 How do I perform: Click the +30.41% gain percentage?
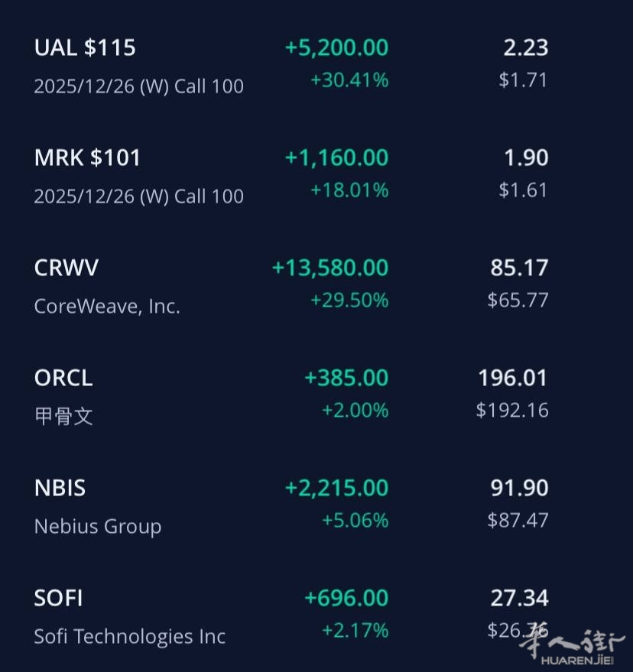click(x=349, y=80)
